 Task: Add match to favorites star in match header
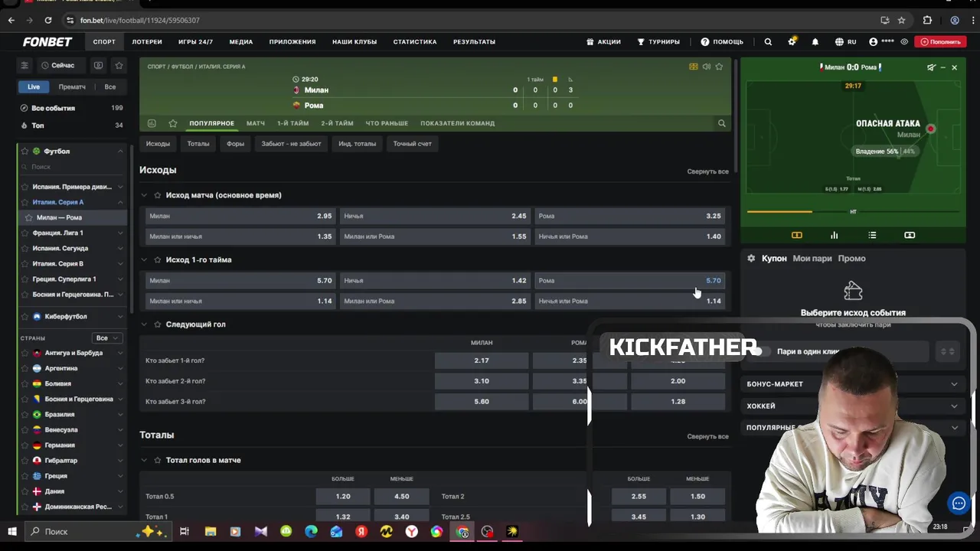[x=719, y=67]
